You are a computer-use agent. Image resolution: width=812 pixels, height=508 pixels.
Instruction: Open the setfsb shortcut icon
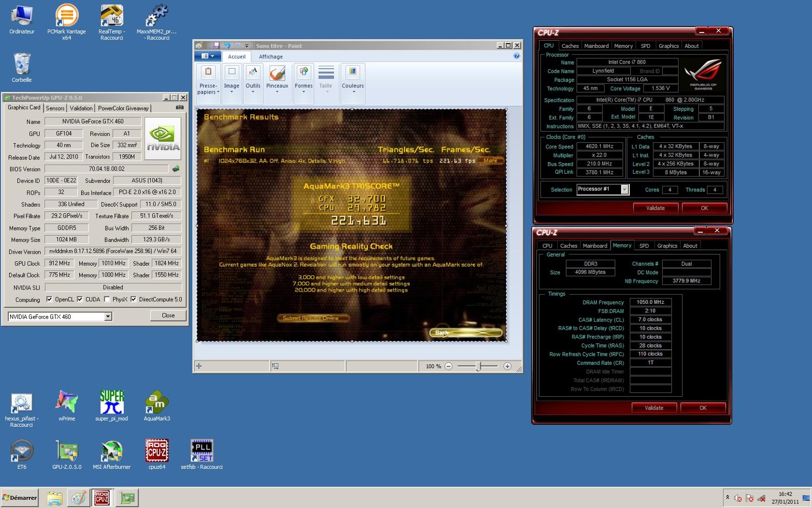[201, 454]
